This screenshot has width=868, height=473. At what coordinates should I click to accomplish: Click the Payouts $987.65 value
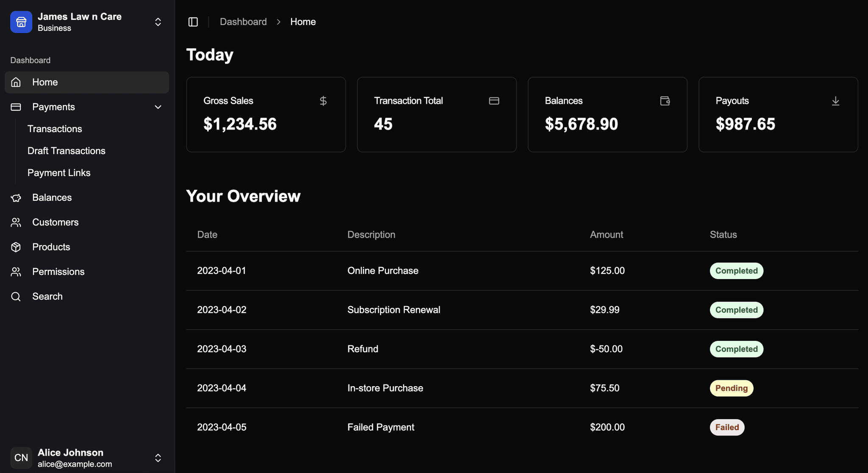tap(745, 124)
